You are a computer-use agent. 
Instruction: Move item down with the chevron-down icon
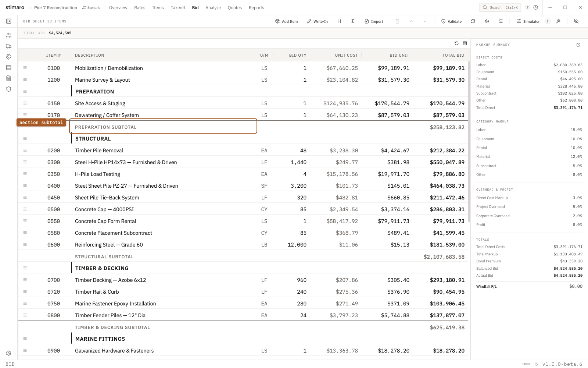point(425,21)
